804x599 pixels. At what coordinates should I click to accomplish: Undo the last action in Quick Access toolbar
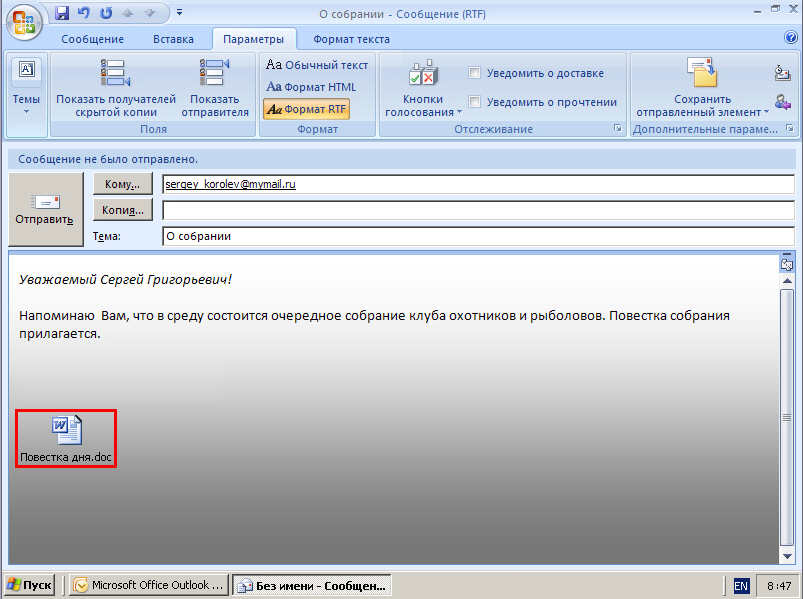click(84, 13)
